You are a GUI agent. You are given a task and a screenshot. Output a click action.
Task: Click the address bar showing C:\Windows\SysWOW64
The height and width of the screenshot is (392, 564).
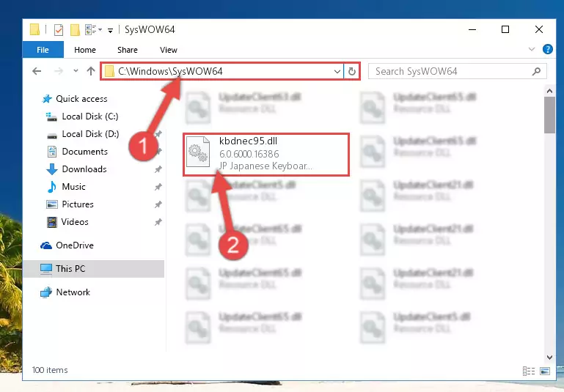222,71
